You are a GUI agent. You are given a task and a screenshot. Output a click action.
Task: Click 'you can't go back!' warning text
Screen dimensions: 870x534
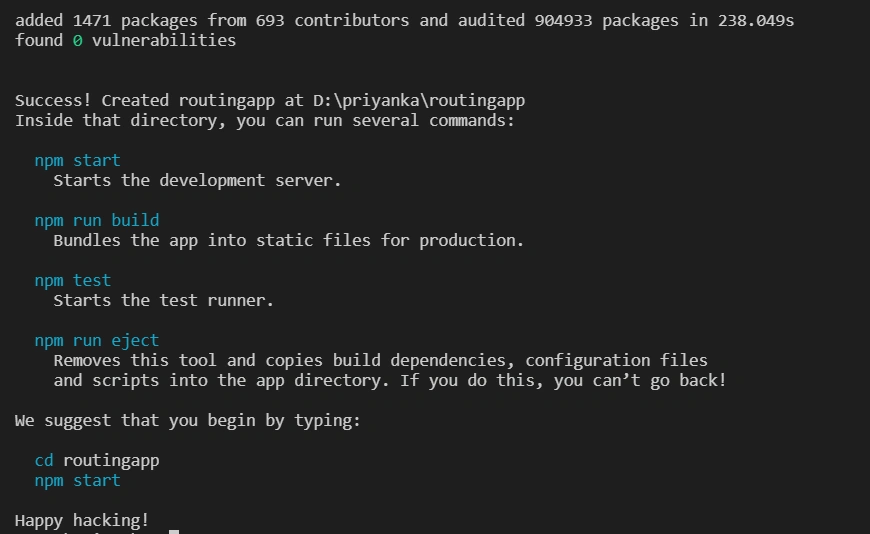coord(640,380)
